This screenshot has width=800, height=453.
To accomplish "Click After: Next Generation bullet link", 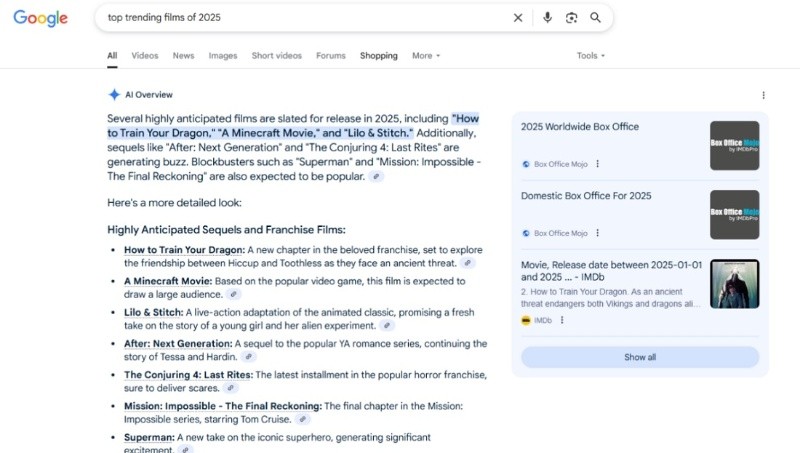I will pyautogui.click(x=178, y=344).
